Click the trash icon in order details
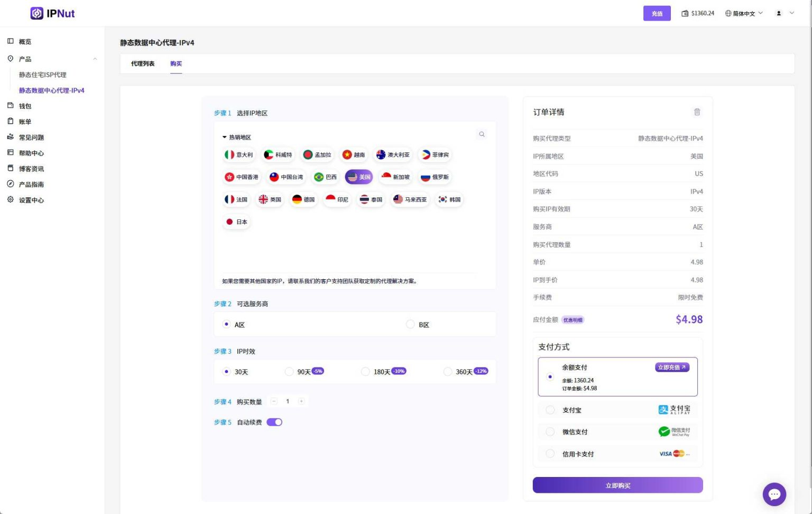This screenshot has width=812, height=514. [x=697, y=112]
